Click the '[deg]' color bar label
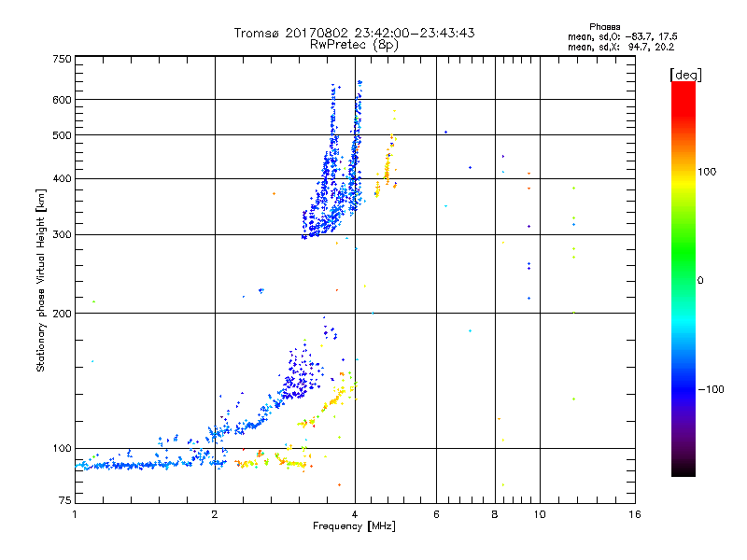The height and width of the screenshot is (560, 747). pos(685,76)
